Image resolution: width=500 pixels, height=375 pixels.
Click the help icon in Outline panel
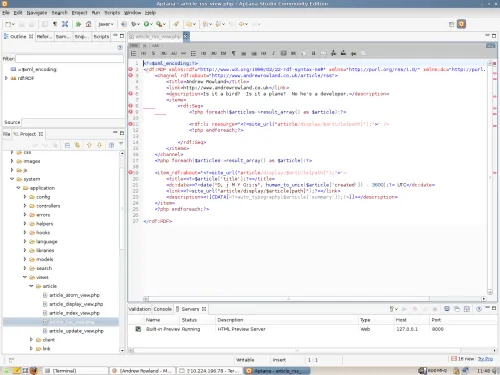pyautogui.click(x=120, y=47)
